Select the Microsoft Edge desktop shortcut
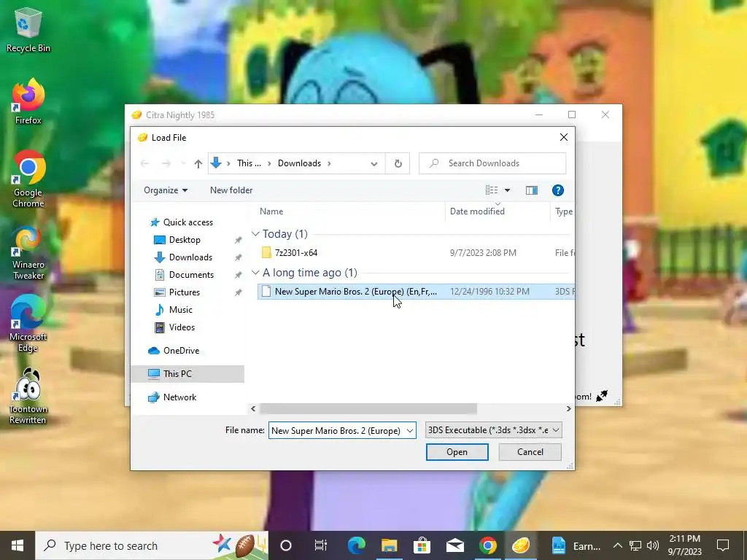The image size is (747, 560). coord(28,324)
